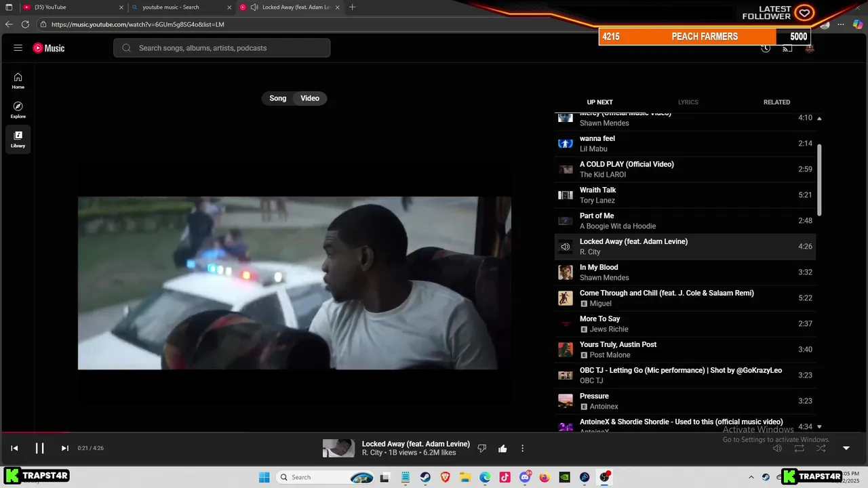
Task: Click the player bar volume icon
Action: pos(778,448)
